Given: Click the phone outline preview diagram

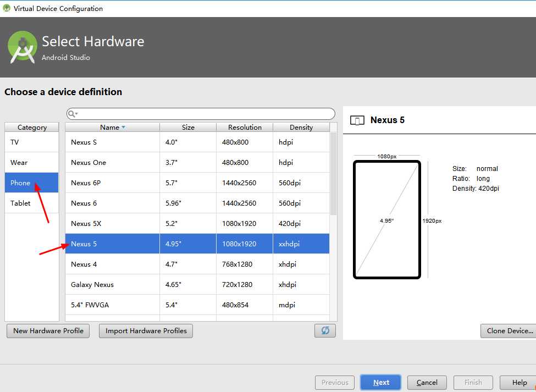Looking at the screenshot, I should click(386, 219).
